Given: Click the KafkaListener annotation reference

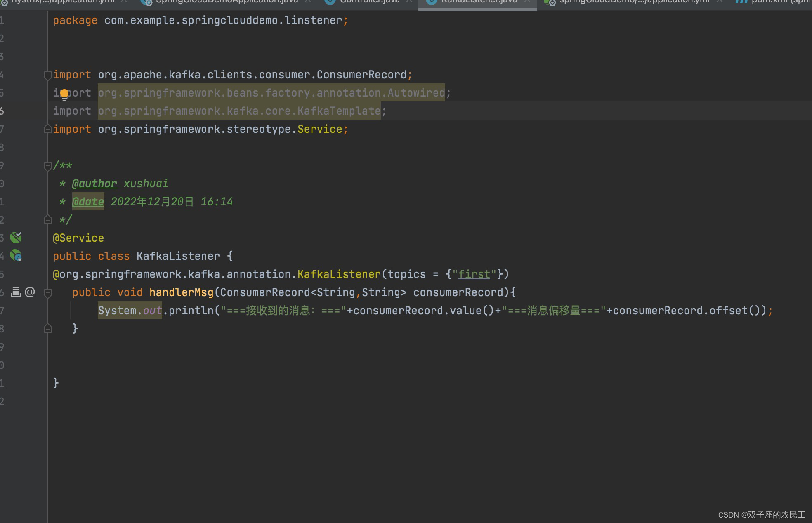Looking at the screenshot, I should click(x=339, y=274).
